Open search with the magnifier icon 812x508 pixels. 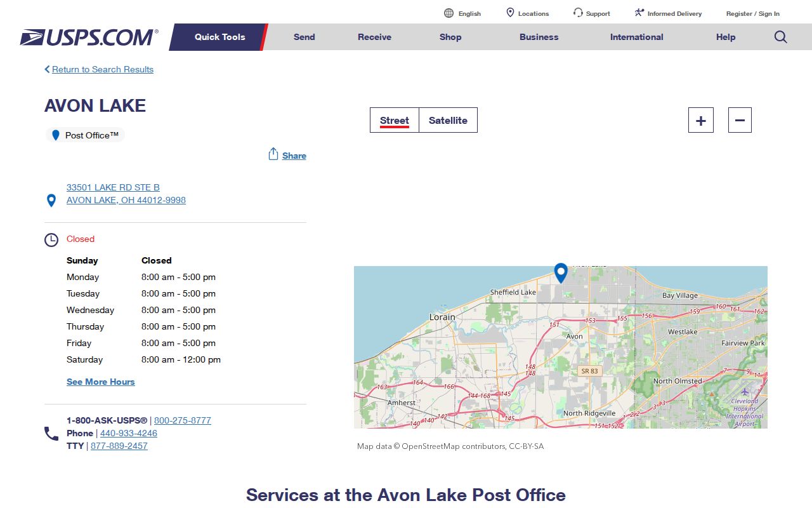(781, 37)
